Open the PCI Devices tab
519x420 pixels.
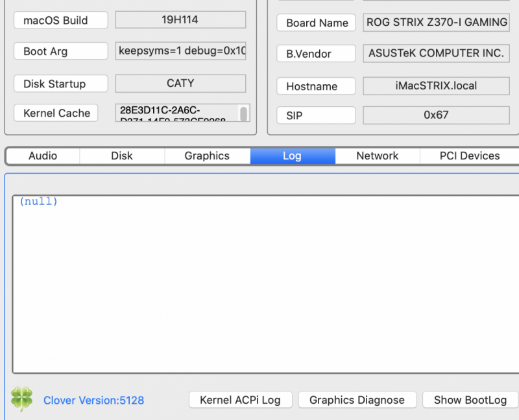470,156
